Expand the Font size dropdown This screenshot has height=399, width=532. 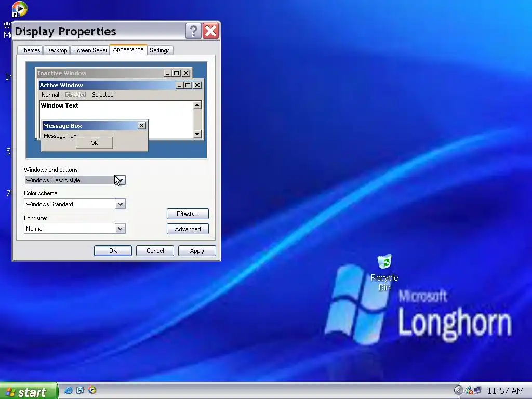(x=120, y=229)
